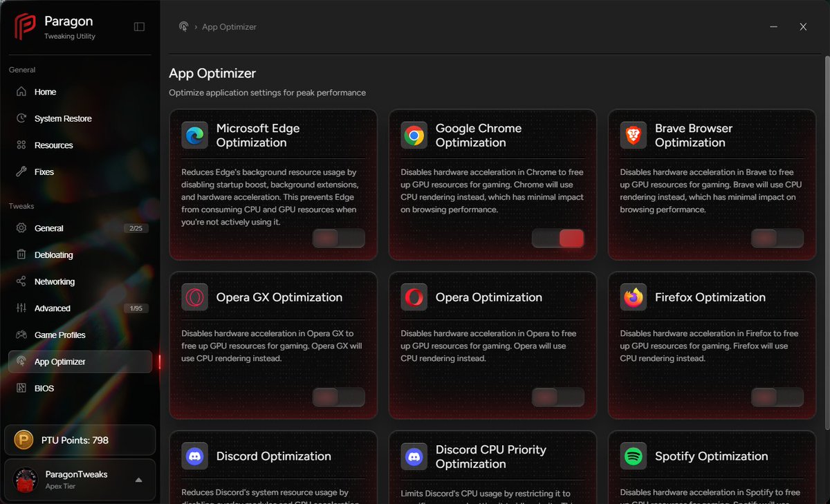830x504 pixels.
Task: Click the Advanced 1/95 count badge
Action: coord(136,308)
